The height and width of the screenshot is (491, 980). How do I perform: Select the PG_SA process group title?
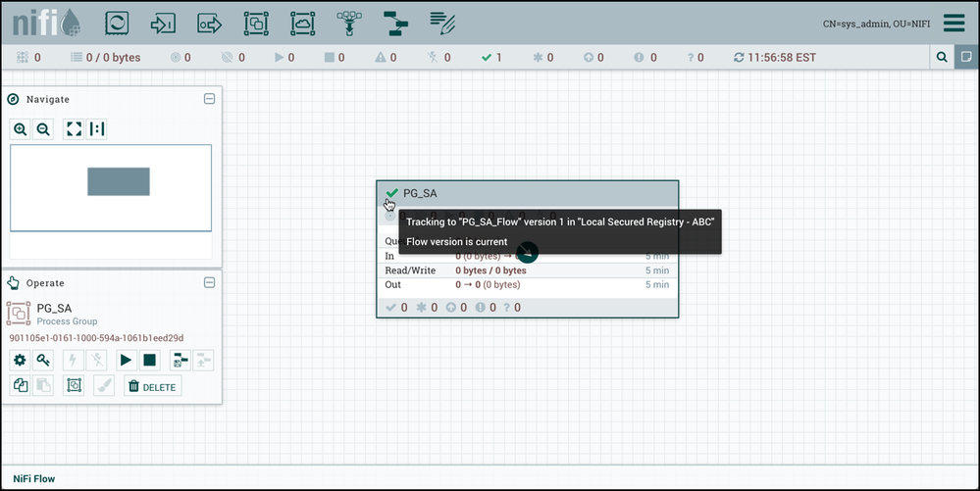point(420,194)
